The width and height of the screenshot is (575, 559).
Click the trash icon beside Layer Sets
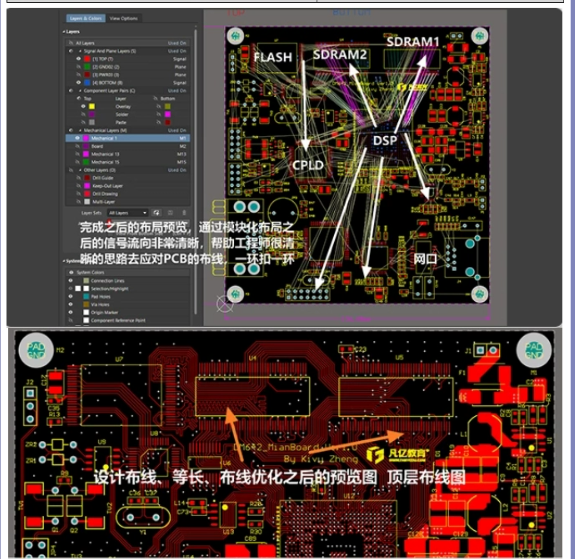coord(184,213)
